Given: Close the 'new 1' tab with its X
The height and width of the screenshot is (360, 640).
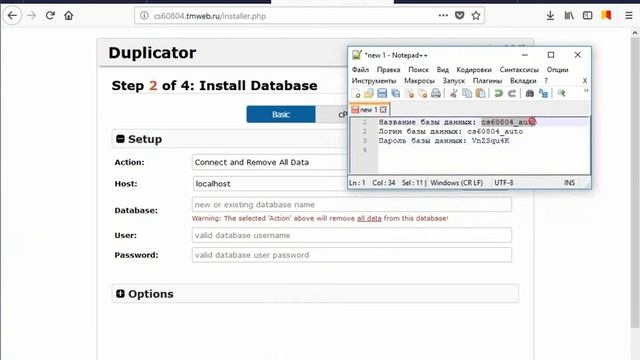Looking at the screenshot, I should pos(383,110).
